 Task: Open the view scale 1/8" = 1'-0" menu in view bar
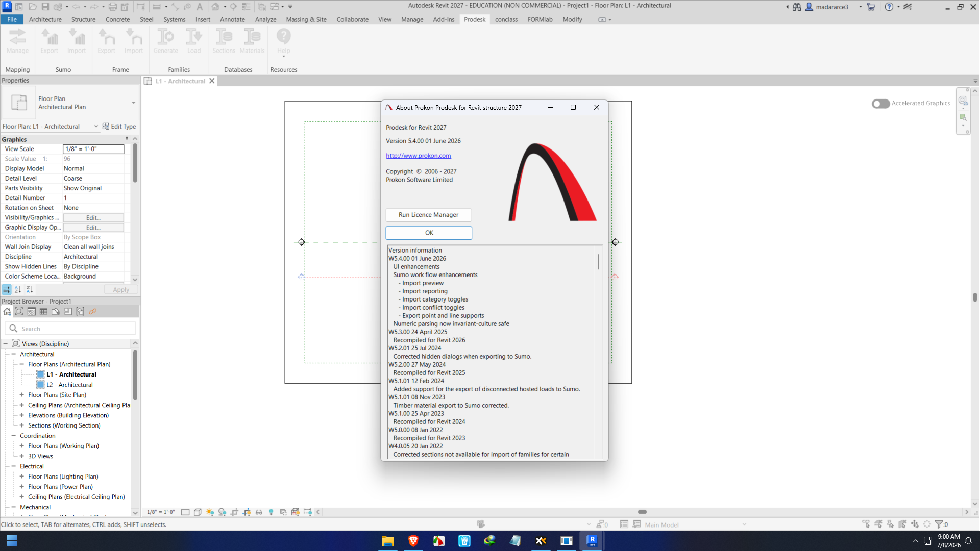pos(161,512)
